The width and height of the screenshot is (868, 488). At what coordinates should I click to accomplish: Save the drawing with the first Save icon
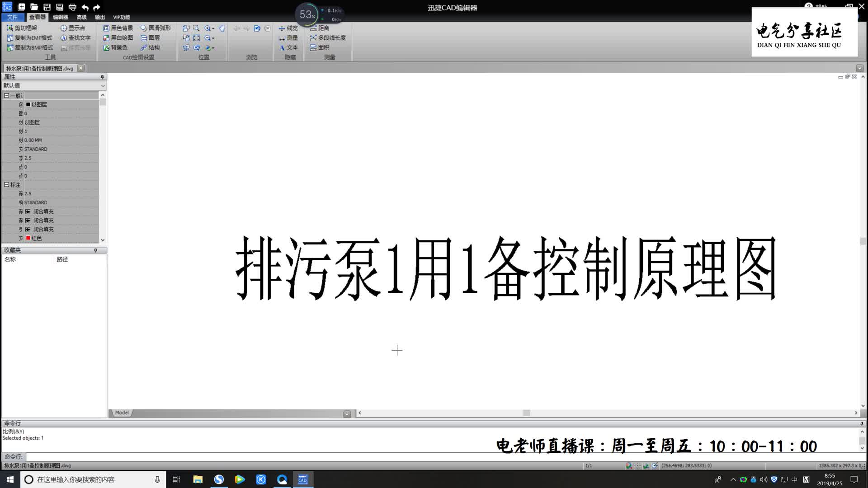(x=47, y=7)
